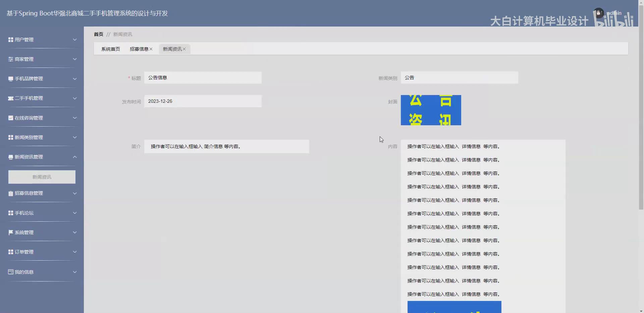The image size is (644, 313).
Task: Click 新闻资讯 in the breadcrumb
Action: click(x=123, y=34)
